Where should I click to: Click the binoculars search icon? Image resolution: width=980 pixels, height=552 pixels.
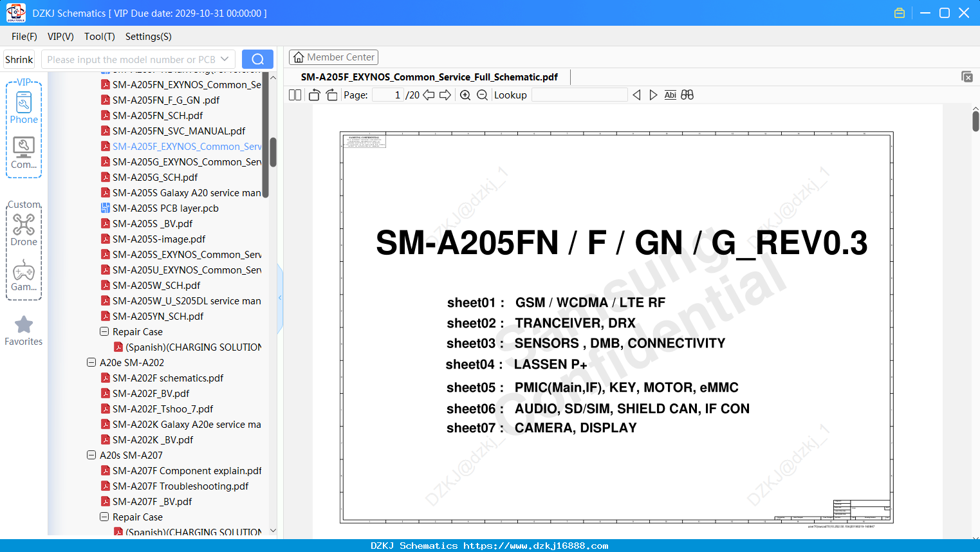687,95
